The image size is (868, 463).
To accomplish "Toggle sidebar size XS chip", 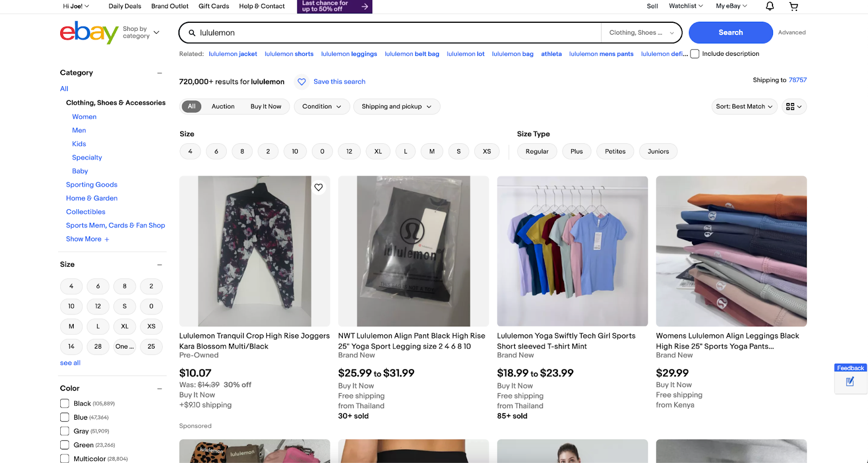I will pyautogui.click(x=151, y=326).
